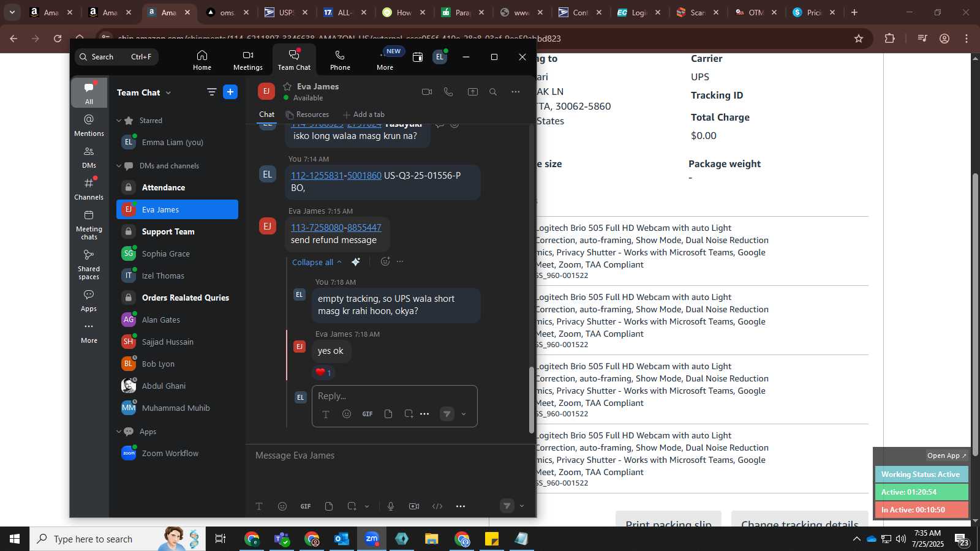This screenshot has width=980, height=551.
Task: Open the More menu in Zoom's top bar
Action: click(385, 60)
